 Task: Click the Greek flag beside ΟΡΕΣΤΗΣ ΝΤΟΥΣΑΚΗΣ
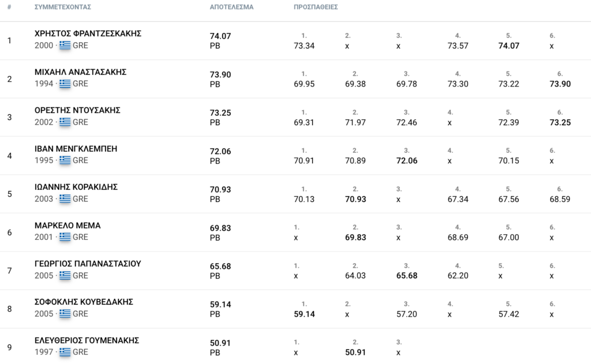tap(65, 122)
